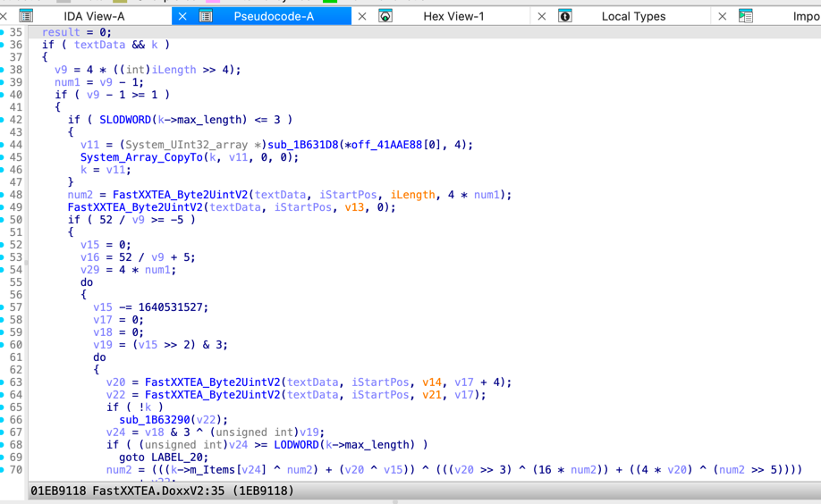Click line number 37
This screenshot has width=821, height=504.
16,57
